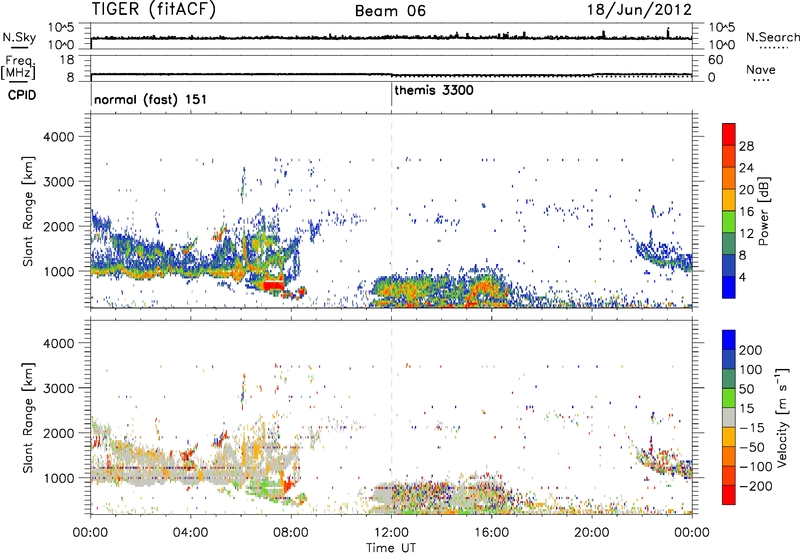The image size is (800, 554).
Task: Click the 'Velocity [m s-1]' colorbar label
Action: (x=782, y=417)
